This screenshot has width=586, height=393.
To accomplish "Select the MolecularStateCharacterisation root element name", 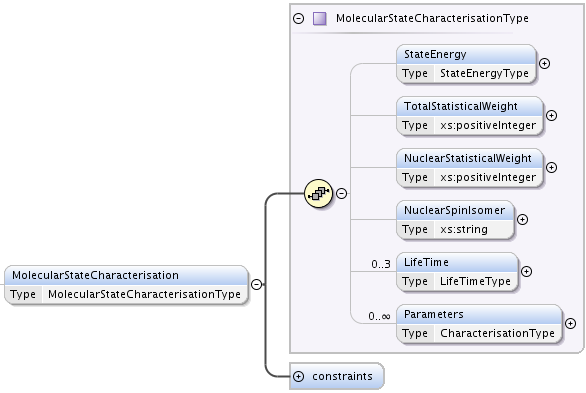I will (95, 275).
